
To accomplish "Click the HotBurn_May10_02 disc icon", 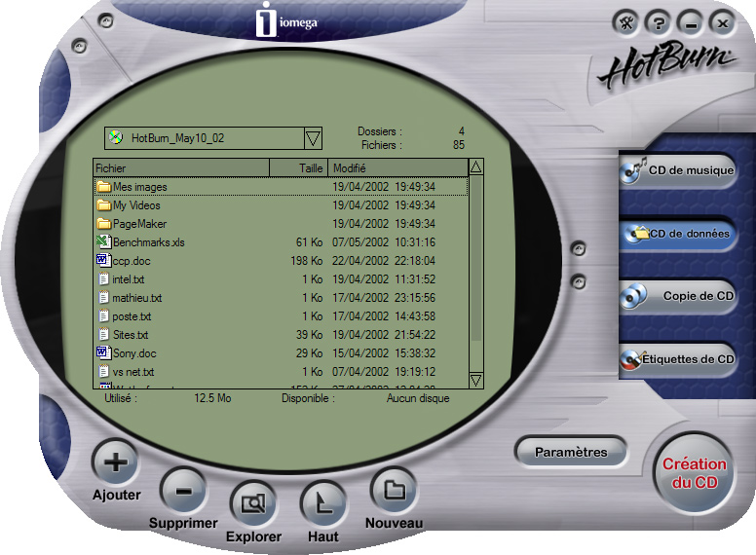I will pos(116,138).
